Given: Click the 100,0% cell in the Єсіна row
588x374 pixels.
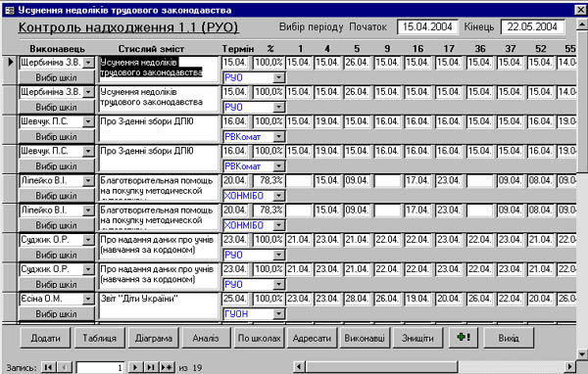Looking at the screenshot, I should coord(269,299).
